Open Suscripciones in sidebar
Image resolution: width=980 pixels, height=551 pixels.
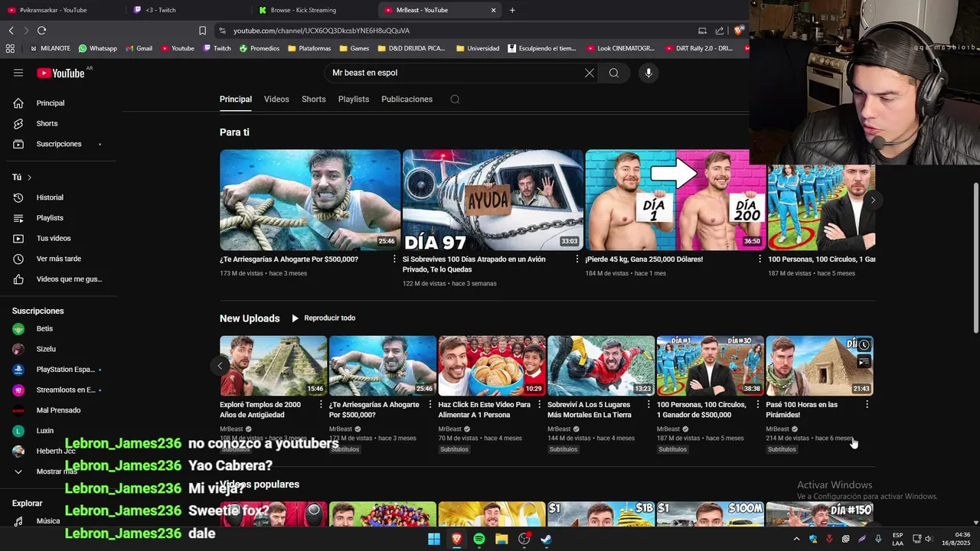61,144
